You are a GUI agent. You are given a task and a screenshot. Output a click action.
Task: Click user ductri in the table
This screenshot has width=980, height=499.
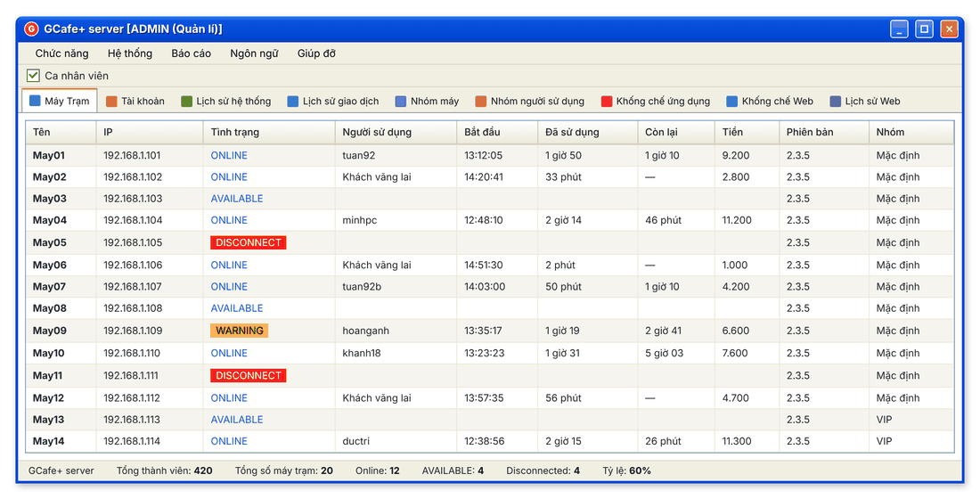[x=355, y=441]
